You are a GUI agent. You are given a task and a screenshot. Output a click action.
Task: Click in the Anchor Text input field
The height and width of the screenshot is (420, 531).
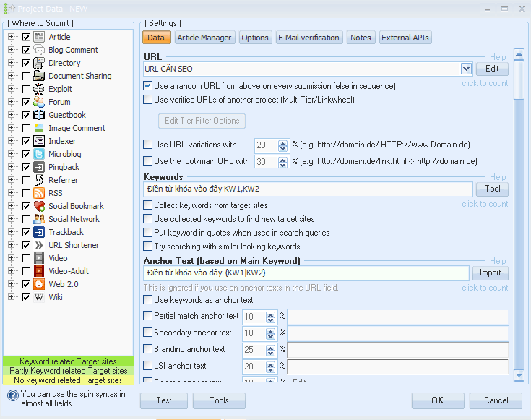pyautogui.click(x=306, y=273)
